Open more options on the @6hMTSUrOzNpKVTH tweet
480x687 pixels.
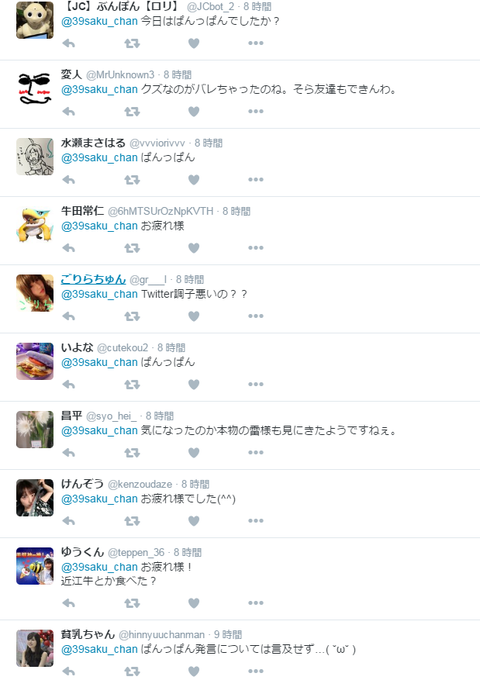(x=256, y=248)
